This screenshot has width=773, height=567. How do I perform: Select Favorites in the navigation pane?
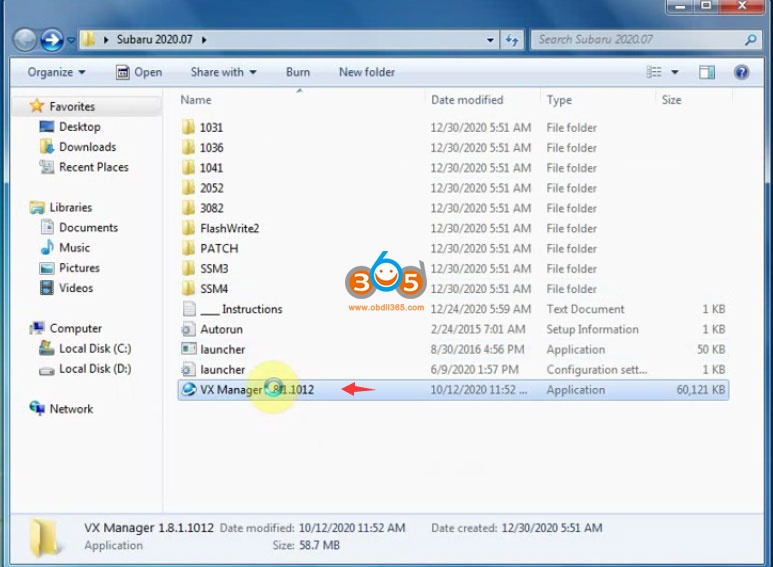click(x=72, y=106)
